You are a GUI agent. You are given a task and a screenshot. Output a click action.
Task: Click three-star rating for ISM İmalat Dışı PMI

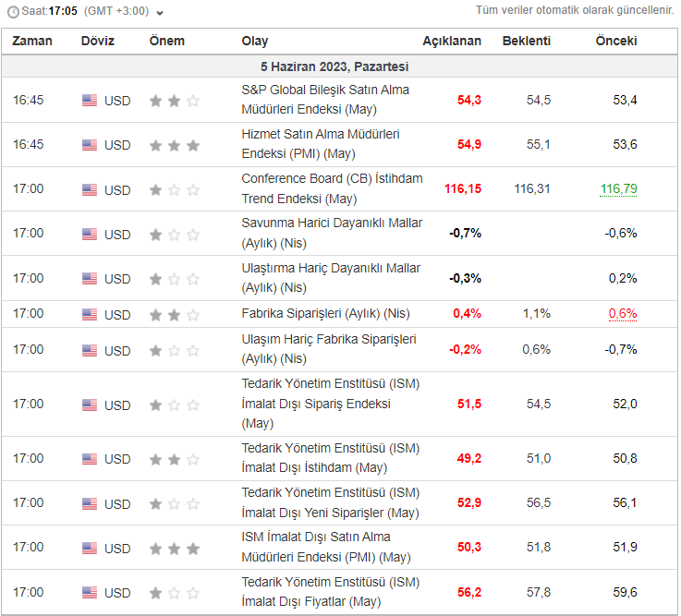coord(174,549)
